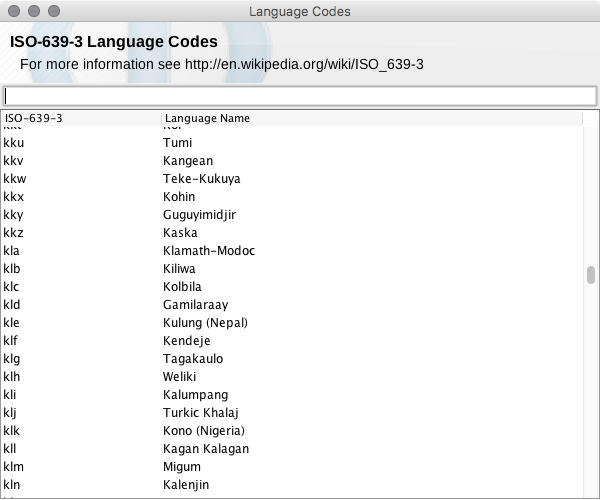Select the Migum language name
The image size is (600, 500).
point(182,466)
